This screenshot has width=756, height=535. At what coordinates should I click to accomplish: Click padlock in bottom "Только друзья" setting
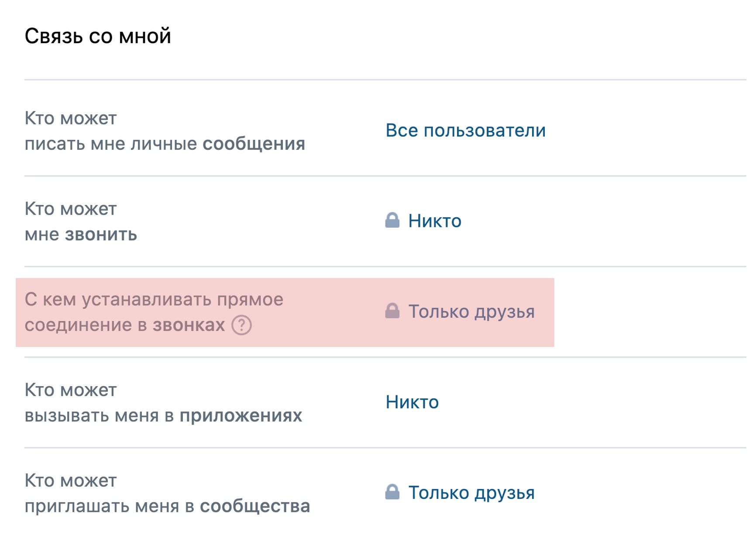(392, 492)
